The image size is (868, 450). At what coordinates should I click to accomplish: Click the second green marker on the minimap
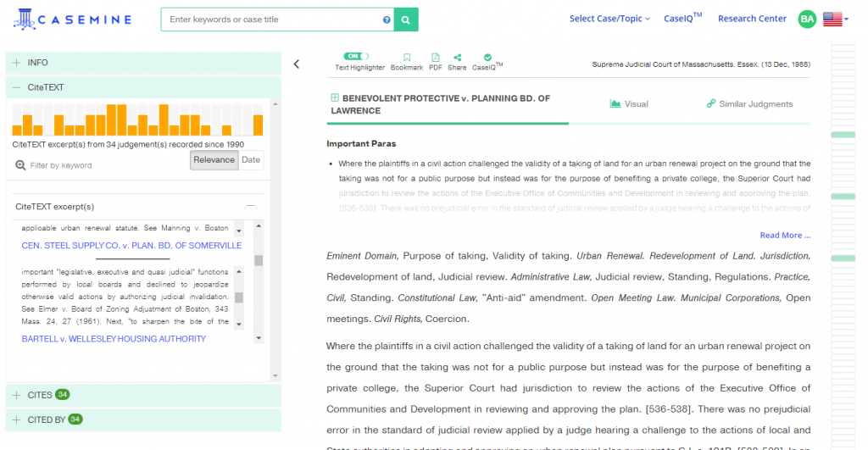click(843, 197)
